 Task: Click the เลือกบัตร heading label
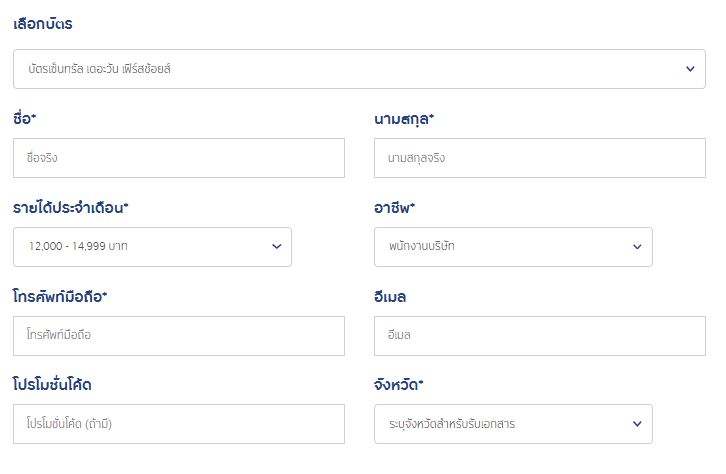coord(42,23)
